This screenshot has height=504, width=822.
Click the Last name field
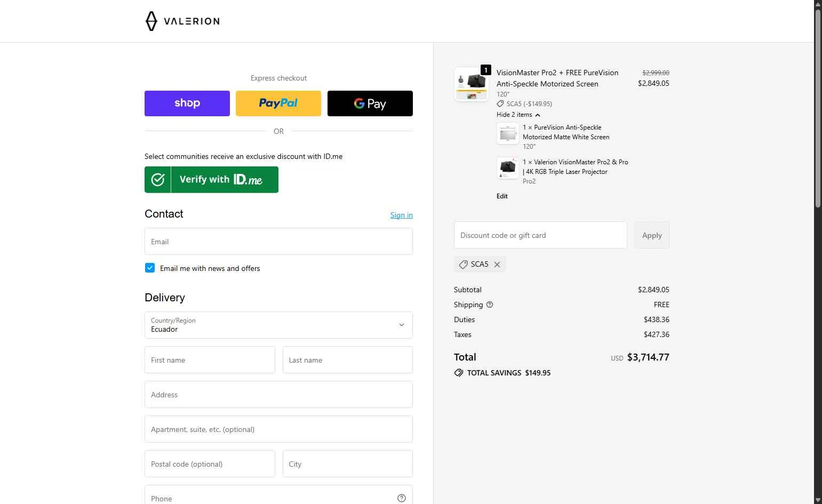tap(348, 360)
